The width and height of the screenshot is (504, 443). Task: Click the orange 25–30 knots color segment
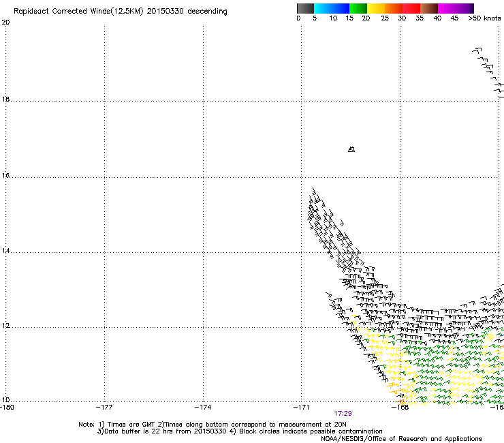(394, 8)
